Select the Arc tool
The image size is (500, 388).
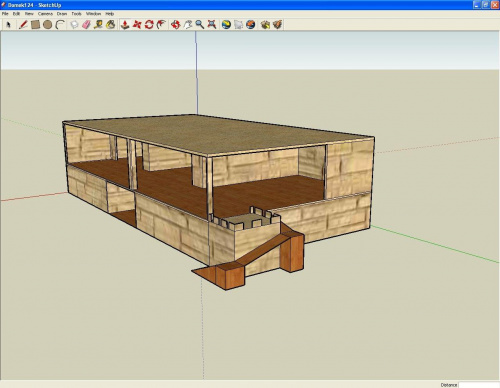point(60,25)
